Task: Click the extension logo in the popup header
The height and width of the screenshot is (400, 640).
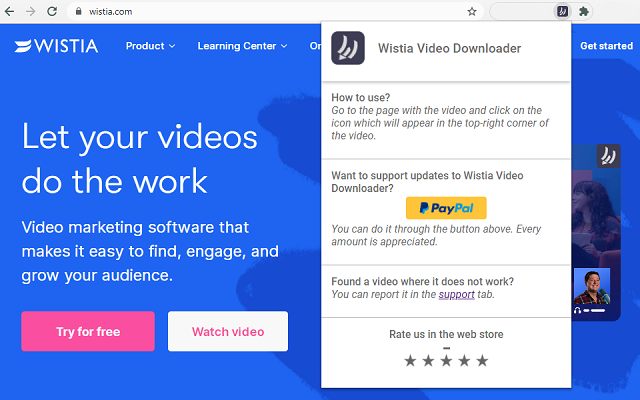Action: pos(348,48)
